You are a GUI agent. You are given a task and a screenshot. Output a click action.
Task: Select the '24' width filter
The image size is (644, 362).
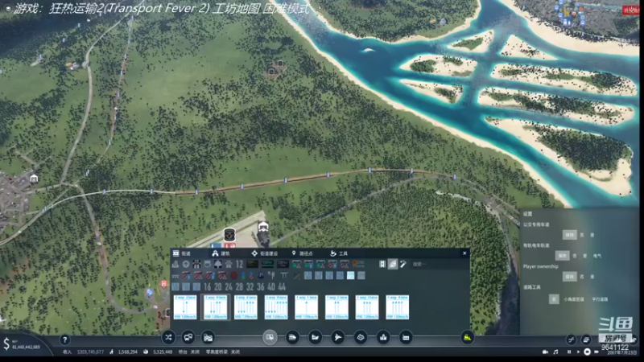[229, 286]
